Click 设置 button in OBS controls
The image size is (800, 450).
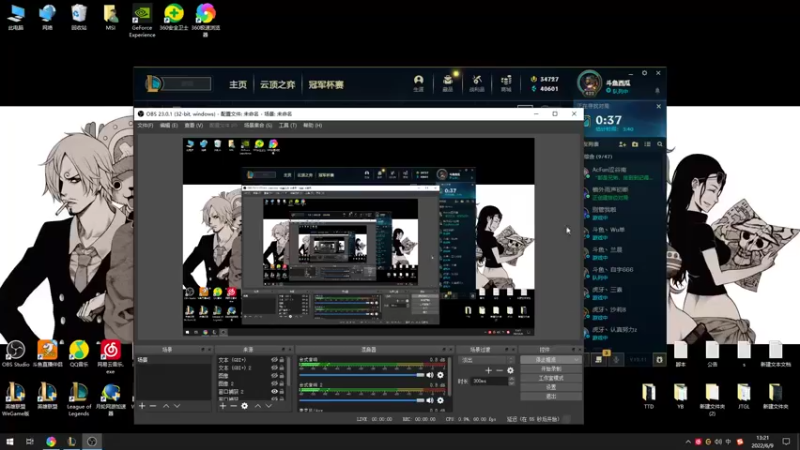551,387
